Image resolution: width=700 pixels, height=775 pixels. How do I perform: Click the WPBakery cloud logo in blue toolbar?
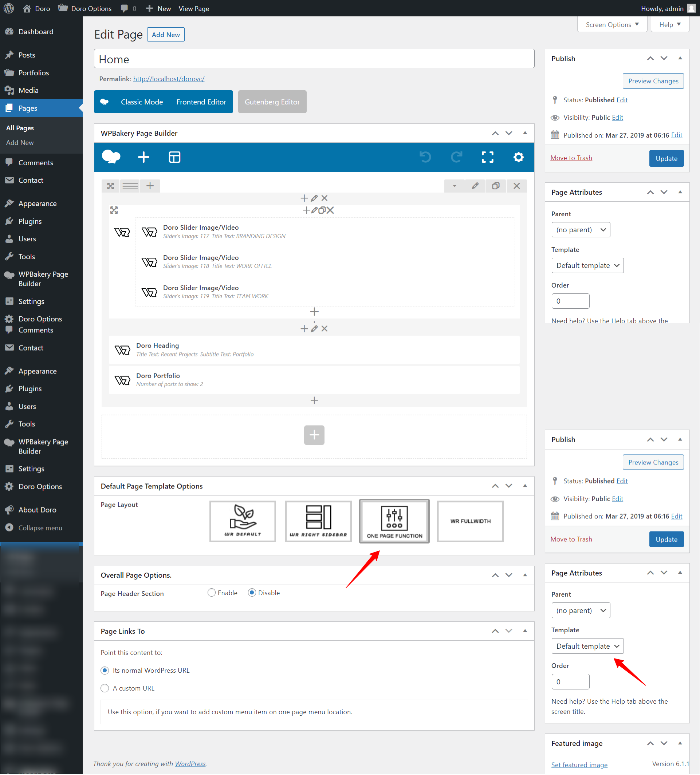[x=111, y=157]
